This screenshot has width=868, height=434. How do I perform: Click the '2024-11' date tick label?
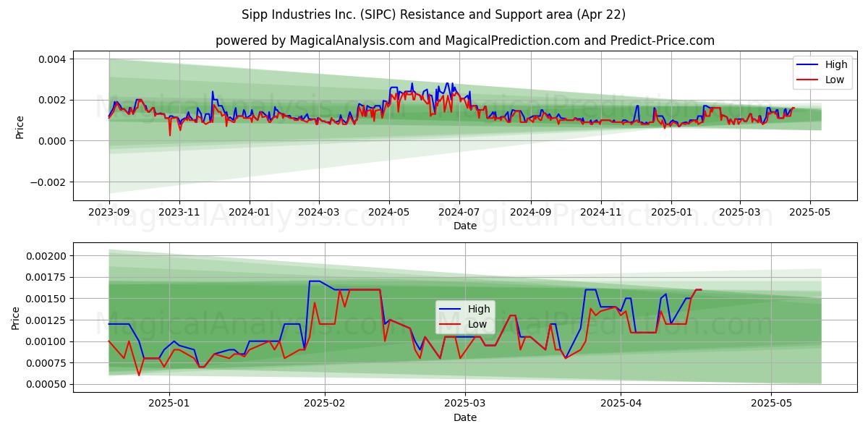pos(600,213)
